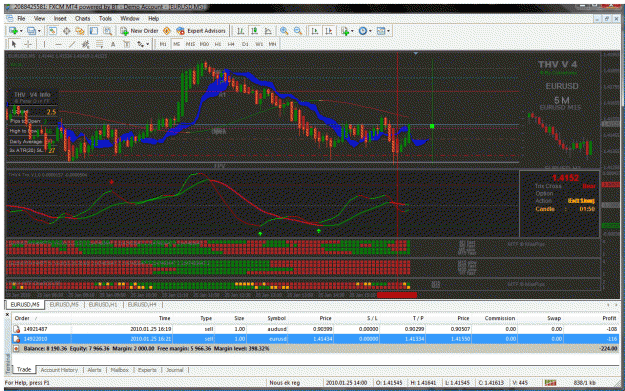Switch timeframe to H1 in toolbar
625x391 pixels.
point(218,44)
